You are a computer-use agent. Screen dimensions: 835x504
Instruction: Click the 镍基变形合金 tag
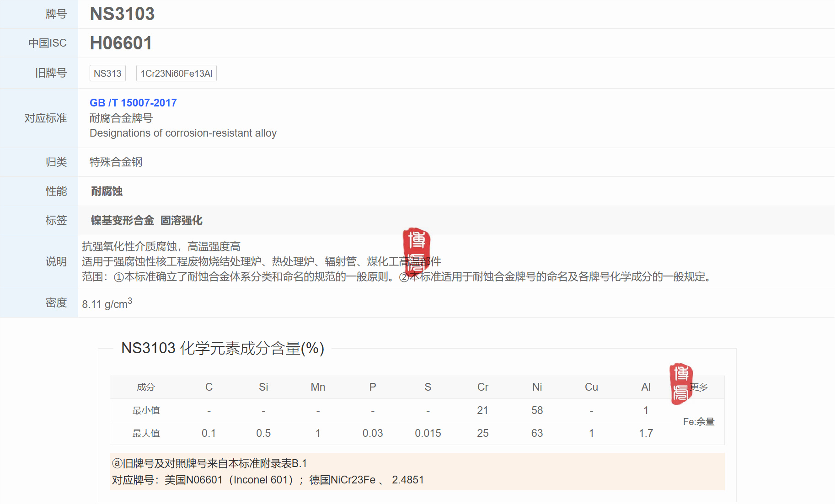coord(122,221)
